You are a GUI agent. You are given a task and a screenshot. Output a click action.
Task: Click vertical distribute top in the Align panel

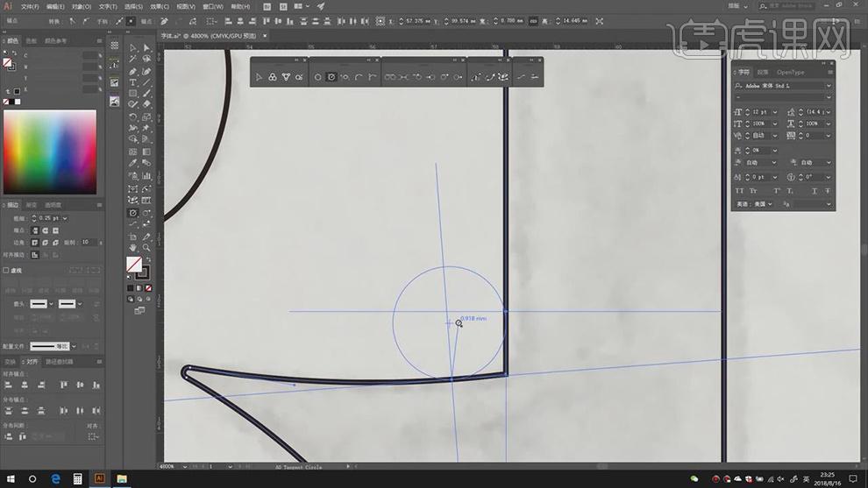pyautogui.click(x=8, y=411)
